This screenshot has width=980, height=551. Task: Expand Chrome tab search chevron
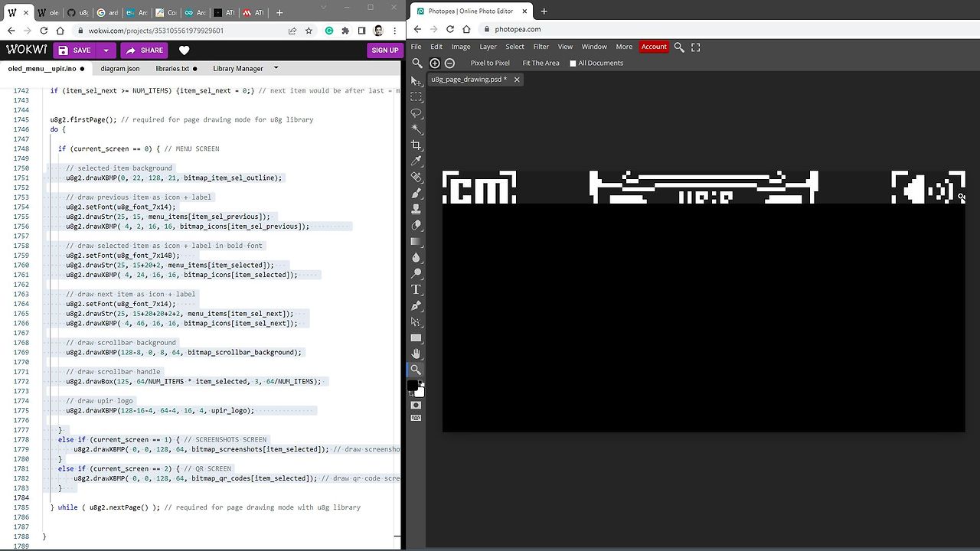click(322, 8)
